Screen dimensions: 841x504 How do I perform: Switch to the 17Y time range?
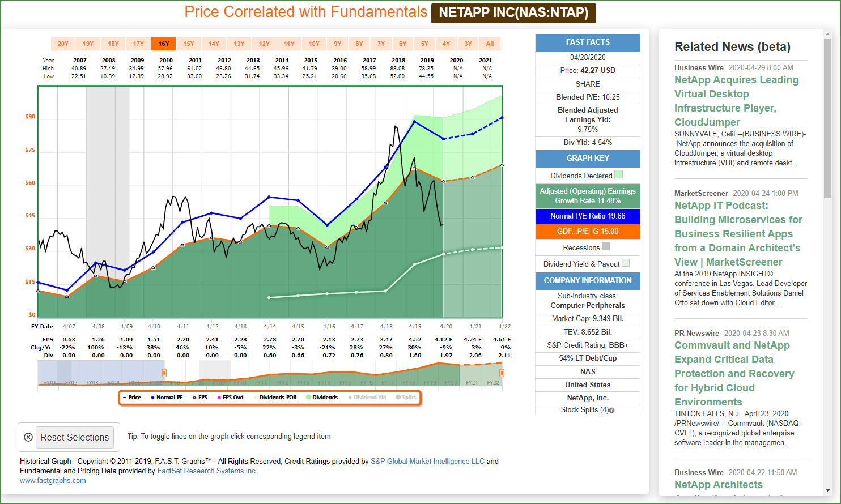[138, 44]
